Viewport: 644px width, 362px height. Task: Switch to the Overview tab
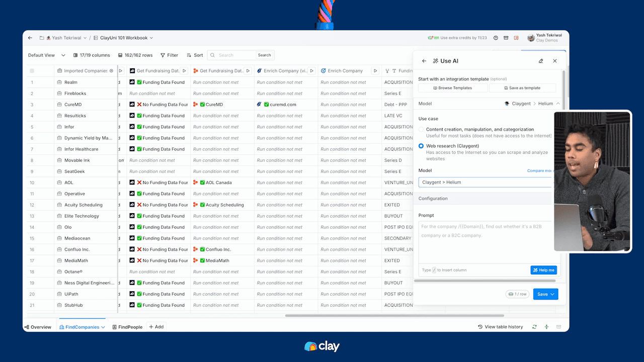click(x=38, y=327)
